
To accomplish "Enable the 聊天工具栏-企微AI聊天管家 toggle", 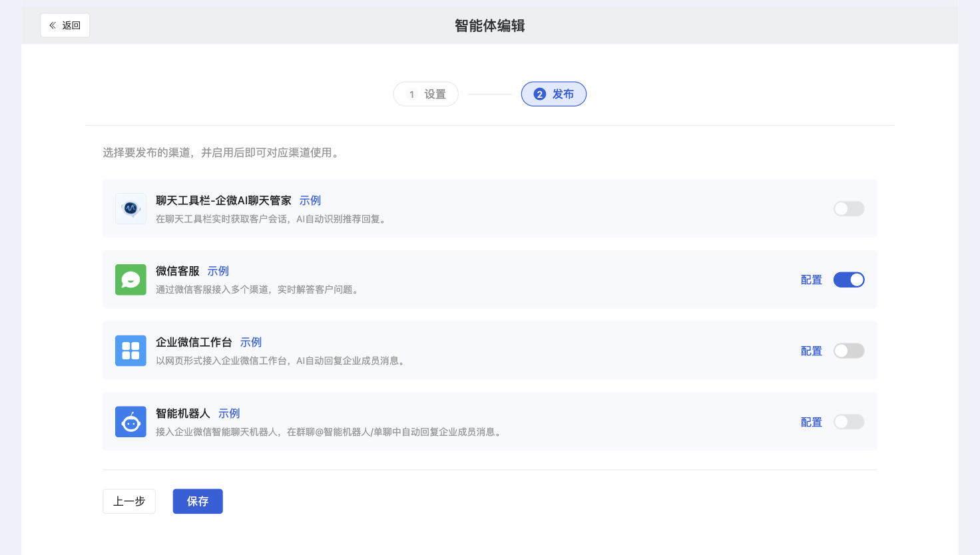I will pyautogui.click(x=849, y=208).
